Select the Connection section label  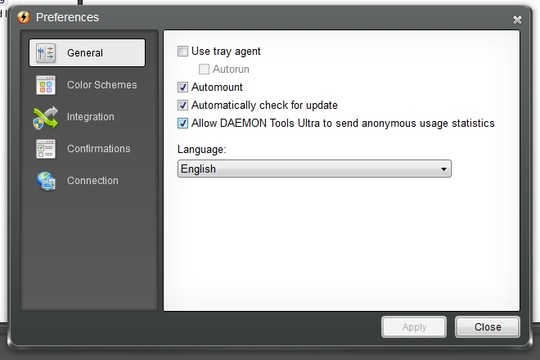click(x=93, y=181)
